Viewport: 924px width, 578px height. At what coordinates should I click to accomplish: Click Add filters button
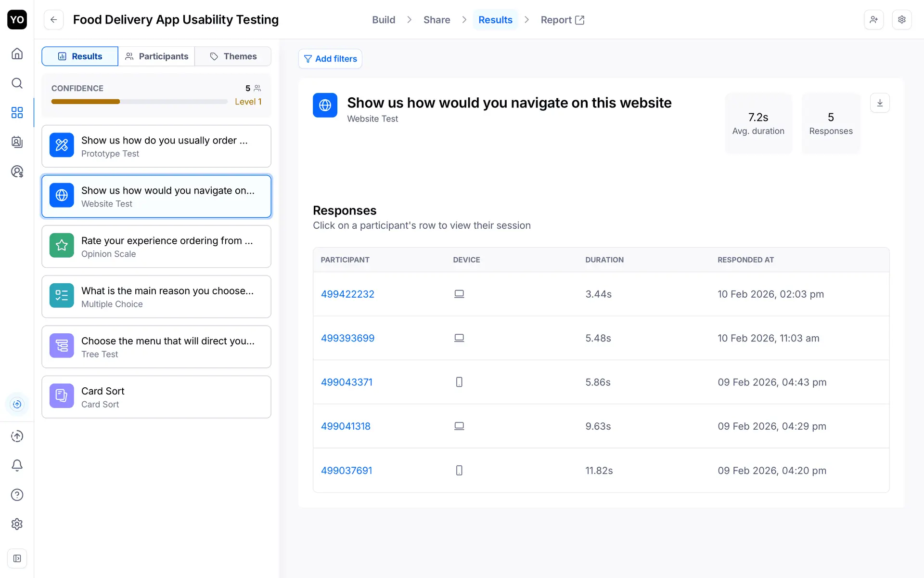click(330, 59)
